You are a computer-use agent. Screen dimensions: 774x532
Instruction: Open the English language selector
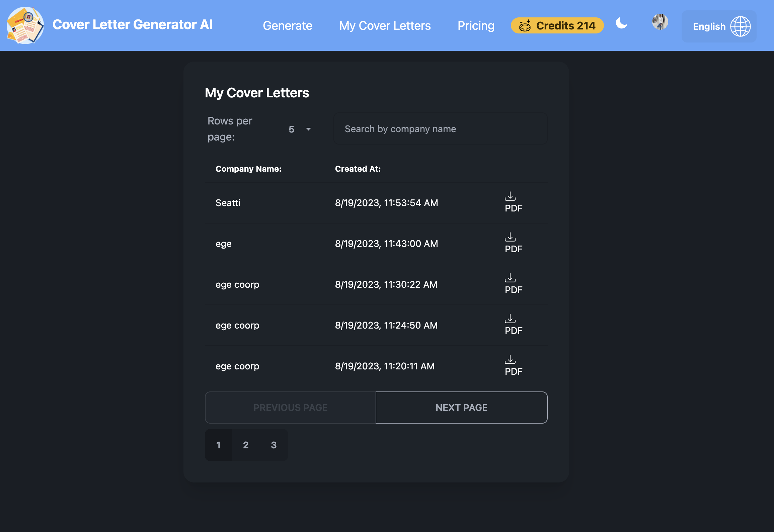coord(718,26)
